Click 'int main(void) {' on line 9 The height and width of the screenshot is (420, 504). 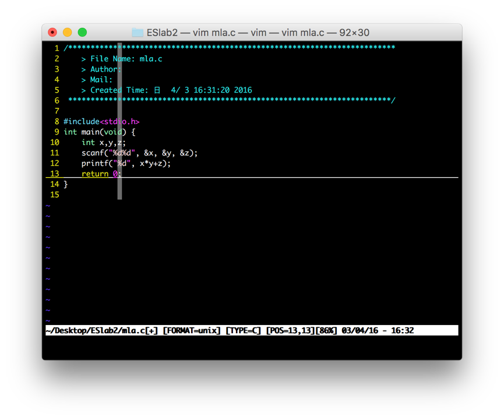pos(100,132)
